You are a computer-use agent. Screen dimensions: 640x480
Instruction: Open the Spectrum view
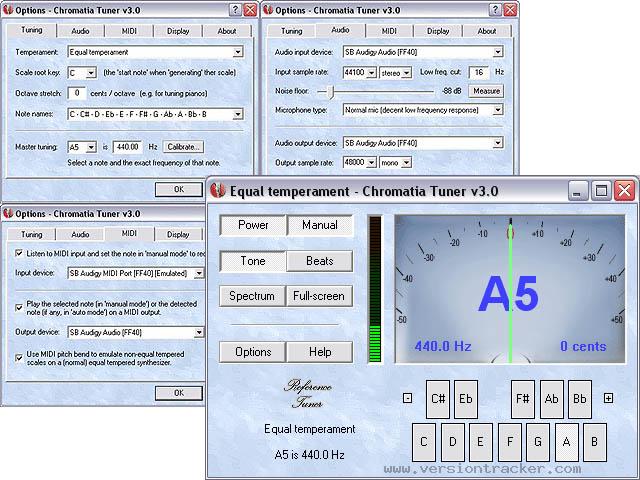252,296
